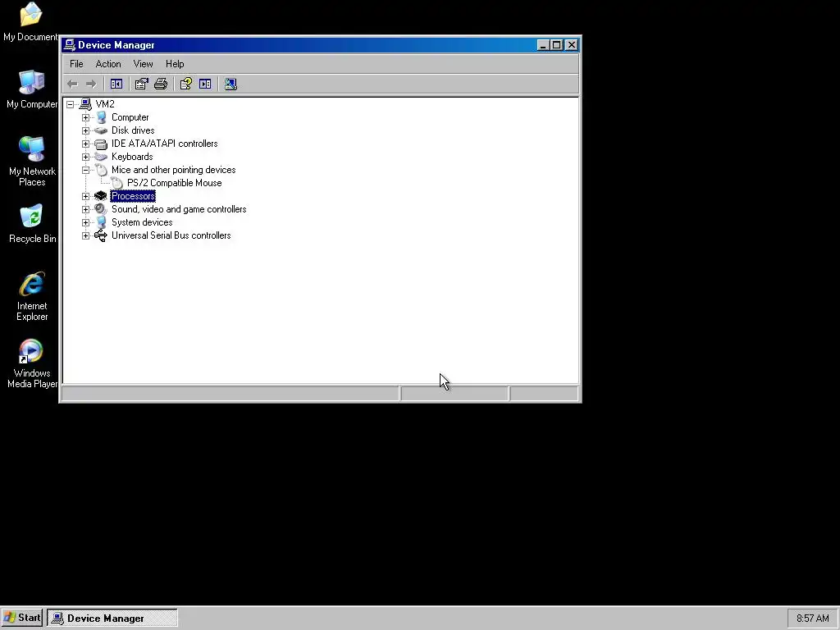Select "Sound, video and game controllers" label
Viewport: 840px width, 630px height.
click(179, 209)
